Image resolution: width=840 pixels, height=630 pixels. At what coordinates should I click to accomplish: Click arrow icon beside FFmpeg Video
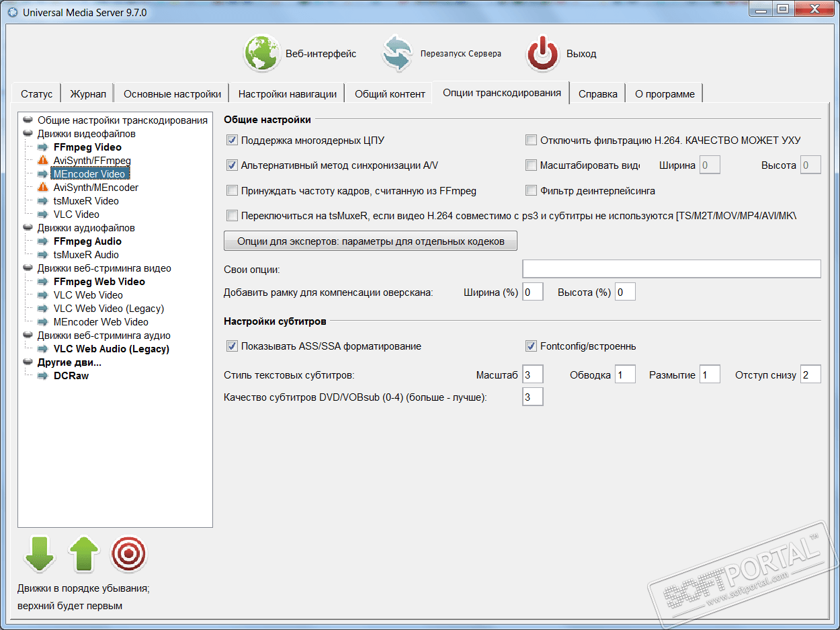click(43, 147)
